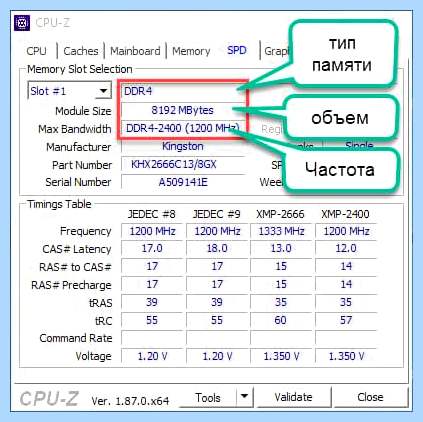This screenshot has height=422, width=423.
Task: Click the DDR4-2400 (1200 MHz) bandwidth value
Action: click(183, 128)
